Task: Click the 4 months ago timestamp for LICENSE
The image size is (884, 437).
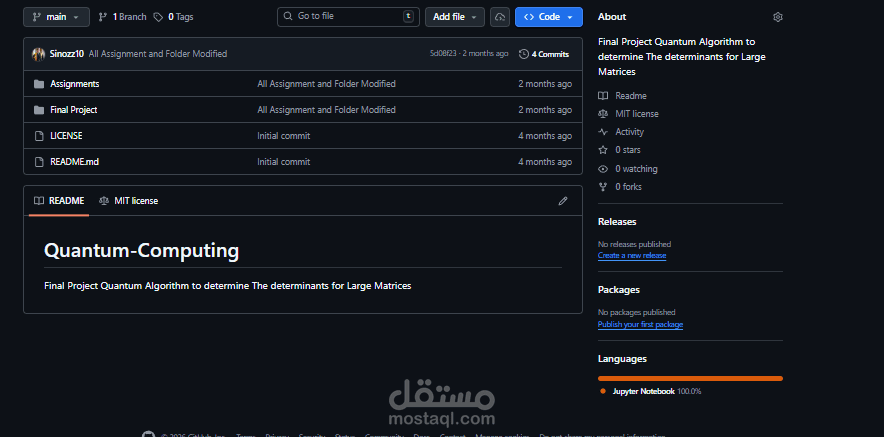Action: pyautogui.click(x=545, y=136)
